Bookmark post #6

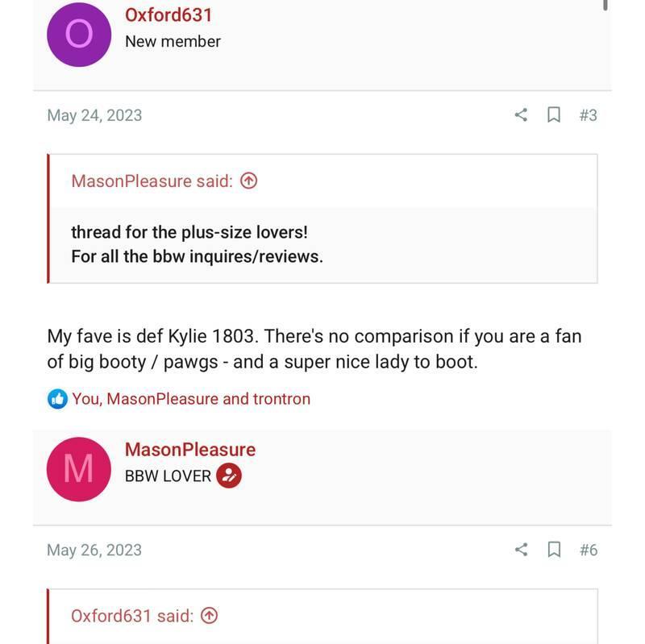[554, 550]
